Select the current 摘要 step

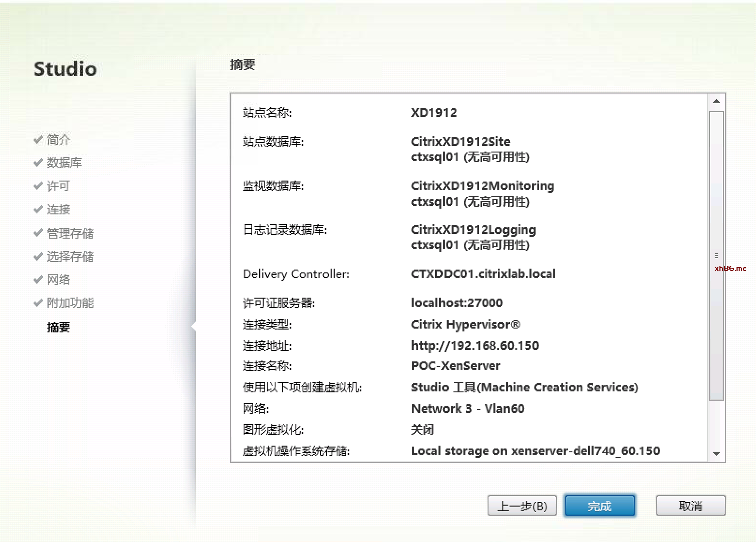tap(58, 327)
